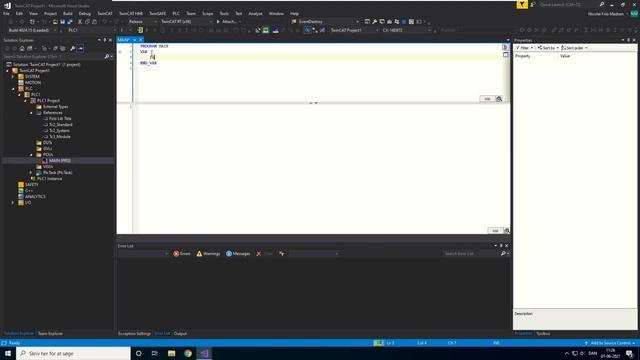Open Chrome from the taskbar

(x=188, y=353)
